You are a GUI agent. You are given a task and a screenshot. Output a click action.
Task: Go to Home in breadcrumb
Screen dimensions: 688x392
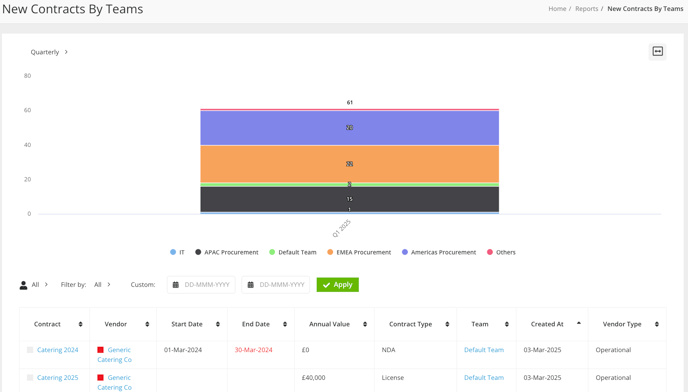coord(557,9)
